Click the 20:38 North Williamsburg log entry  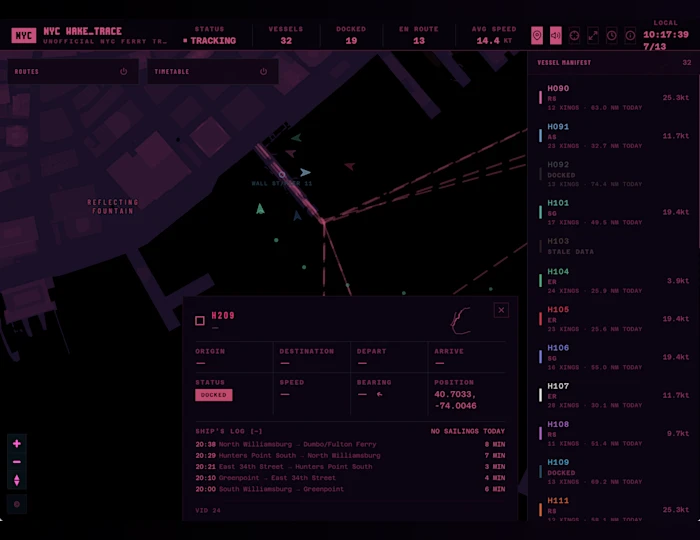tap(350, 444)
